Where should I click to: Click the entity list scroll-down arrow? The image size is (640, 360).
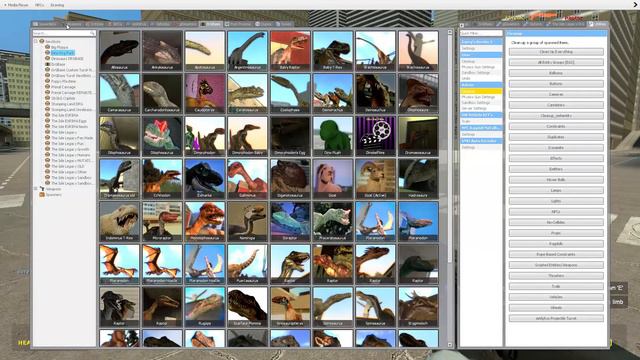450,345
